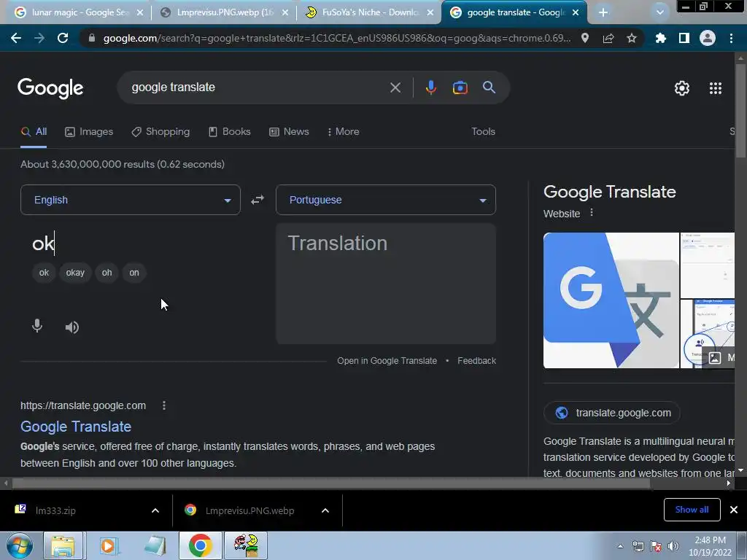This screenshot has height=560, width=747.
Task: Search by image with camera icon
Action: coord(460,87)
